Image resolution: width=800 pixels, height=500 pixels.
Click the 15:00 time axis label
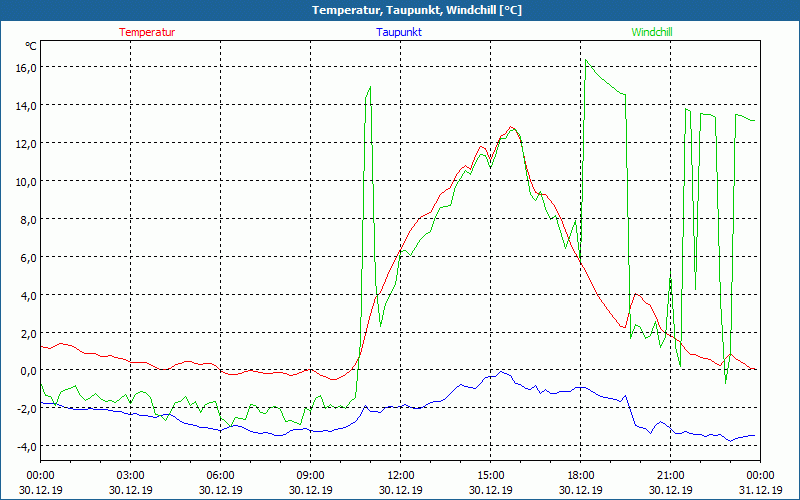coord(491,476)
